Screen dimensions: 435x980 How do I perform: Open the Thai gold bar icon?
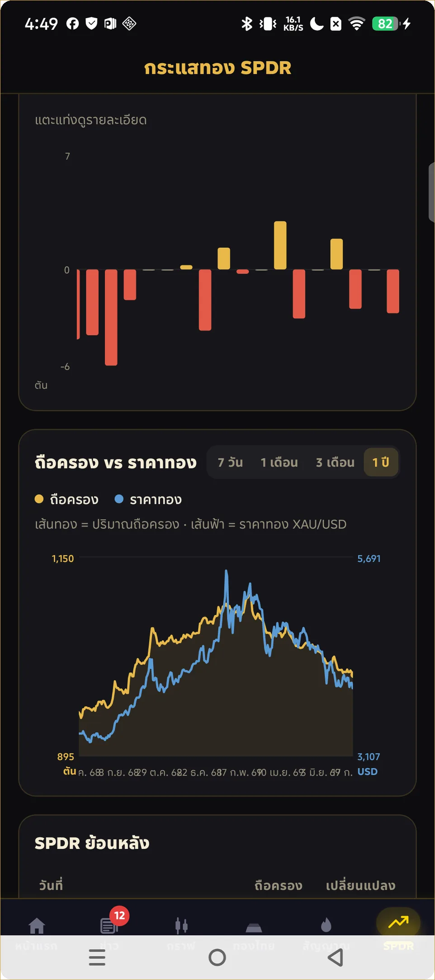254,928
